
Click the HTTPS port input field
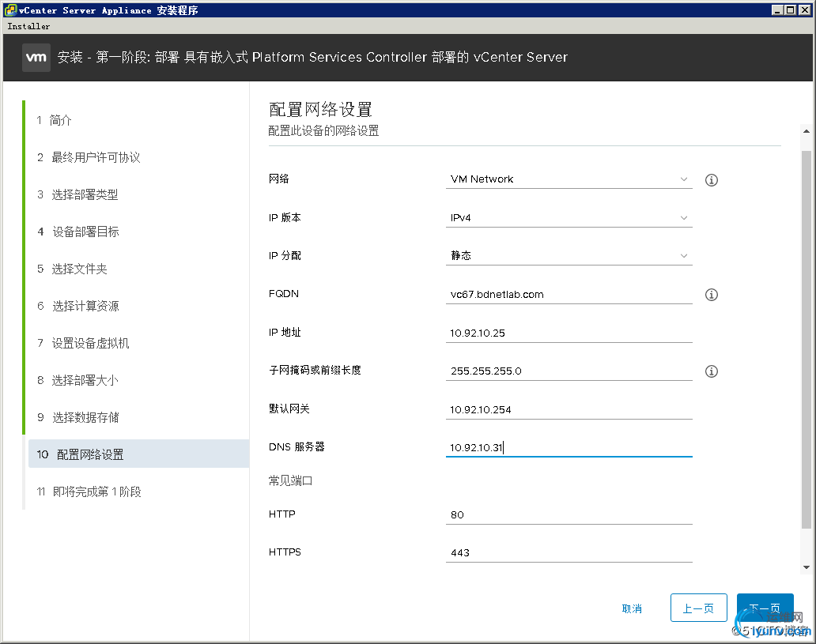569,552
